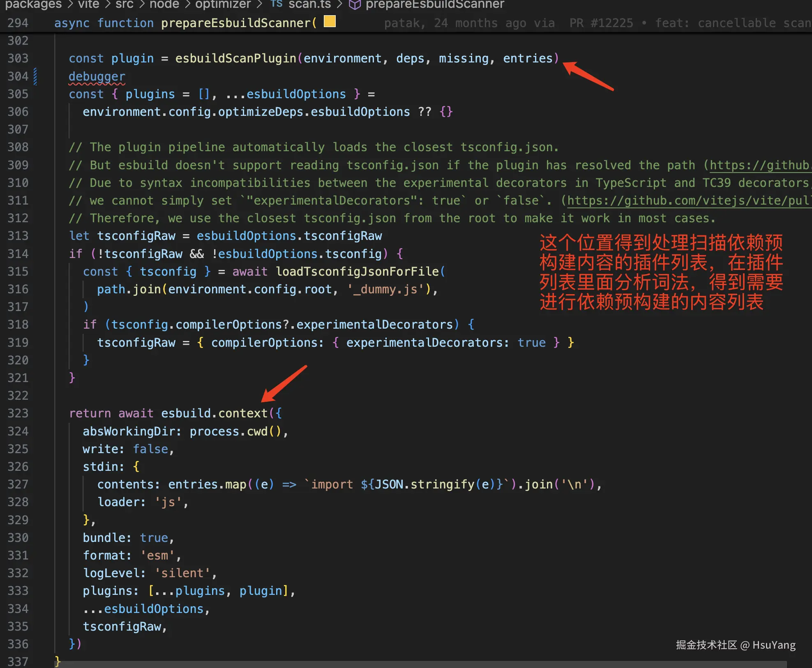Image resolution: width=812 pixels, height=668 pixels.
Task: Click the esbuildScanPlugin function call
Action: (235, 58)
